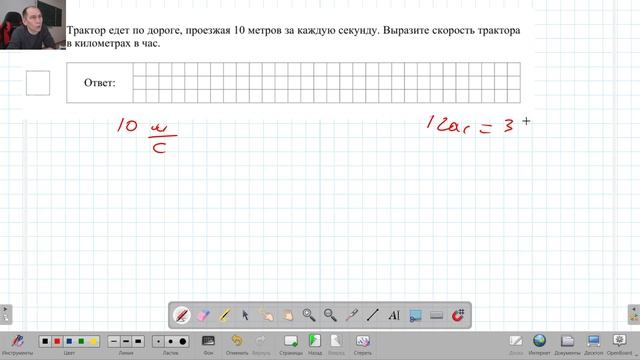This screenshot has width=640, height=360.
Task: Choose the thick line width
Action: [138, 341]
